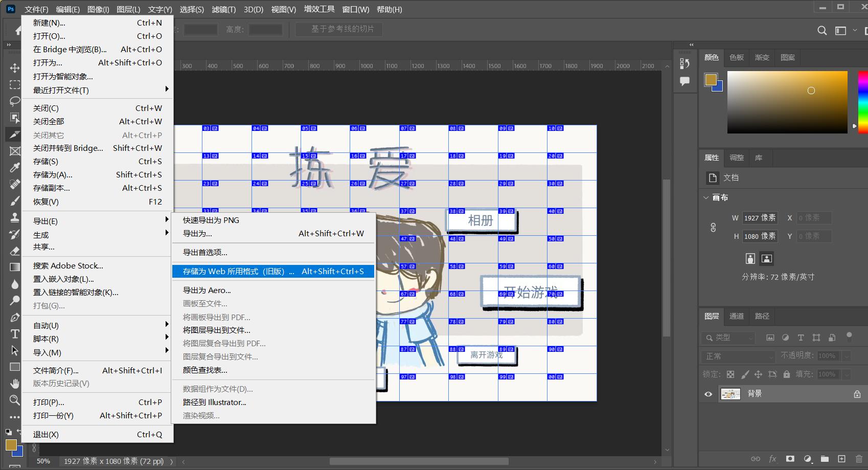
Task: Choose 存储为 Web 所用格式 (旧版)
Action: pos(273,271)
